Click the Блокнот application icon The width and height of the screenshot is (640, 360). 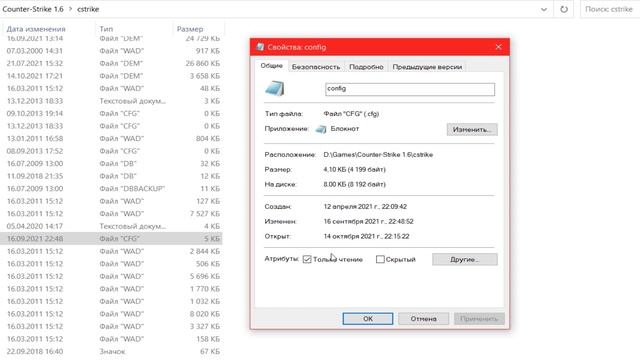click(x=321, y=129)
